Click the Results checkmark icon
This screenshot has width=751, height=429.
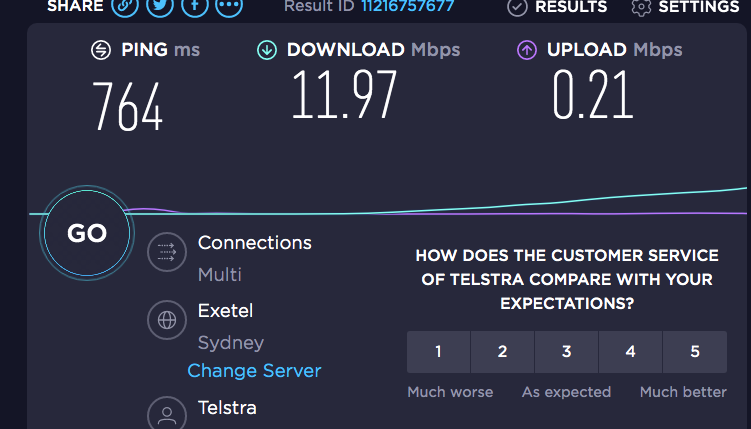click(x=517, y=7)
